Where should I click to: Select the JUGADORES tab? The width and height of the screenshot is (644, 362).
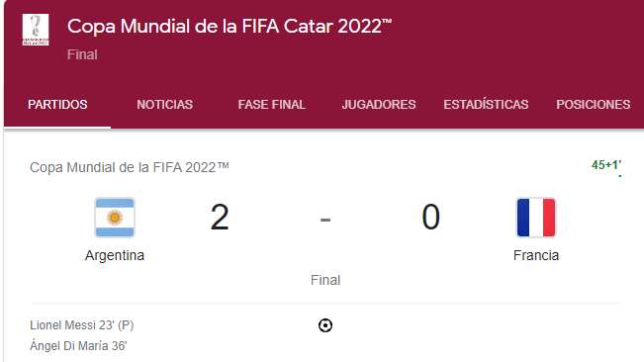[379, 105]
